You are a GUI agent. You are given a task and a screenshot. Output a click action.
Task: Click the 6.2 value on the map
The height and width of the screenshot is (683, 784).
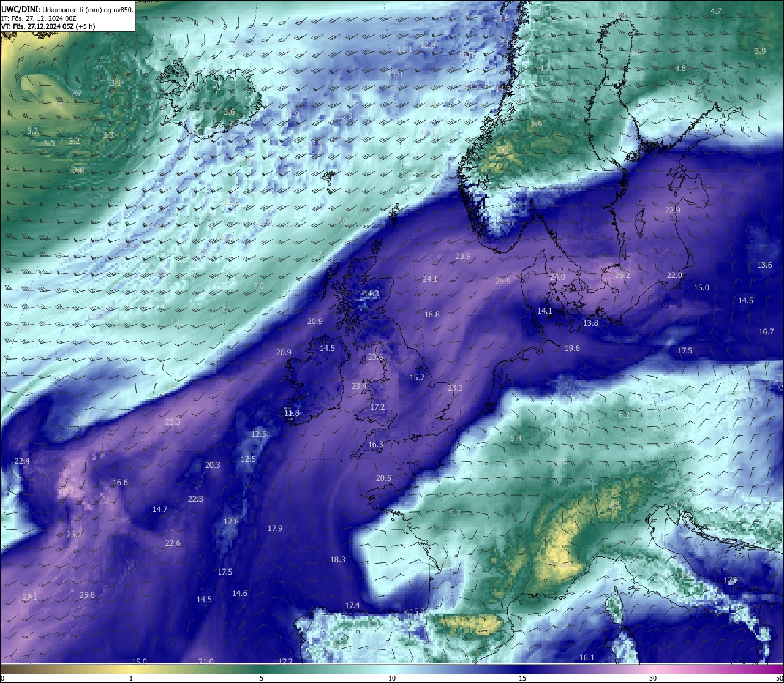pos(624,415)
